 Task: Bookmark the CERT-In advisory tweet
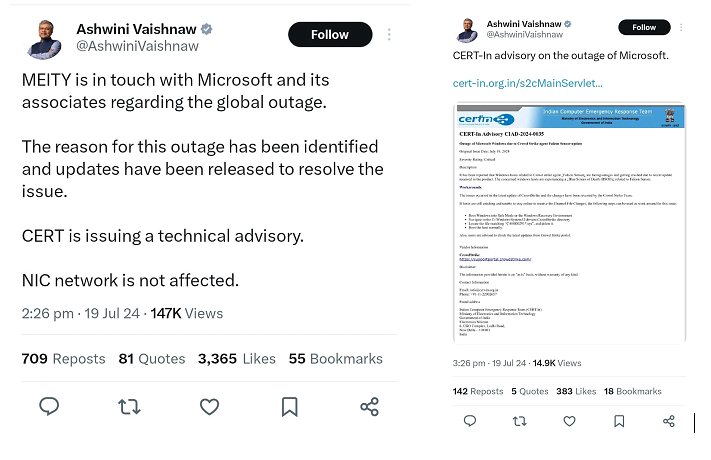618,421
